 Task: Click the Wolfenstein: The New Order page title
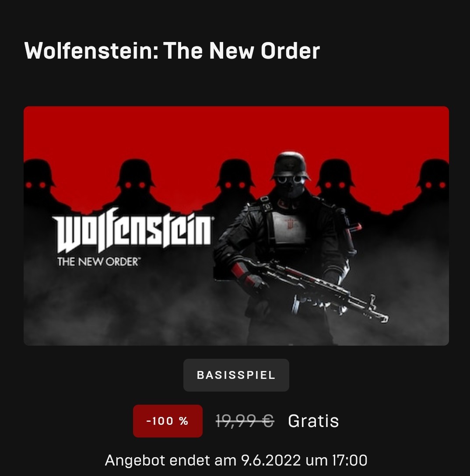point(172,50)
